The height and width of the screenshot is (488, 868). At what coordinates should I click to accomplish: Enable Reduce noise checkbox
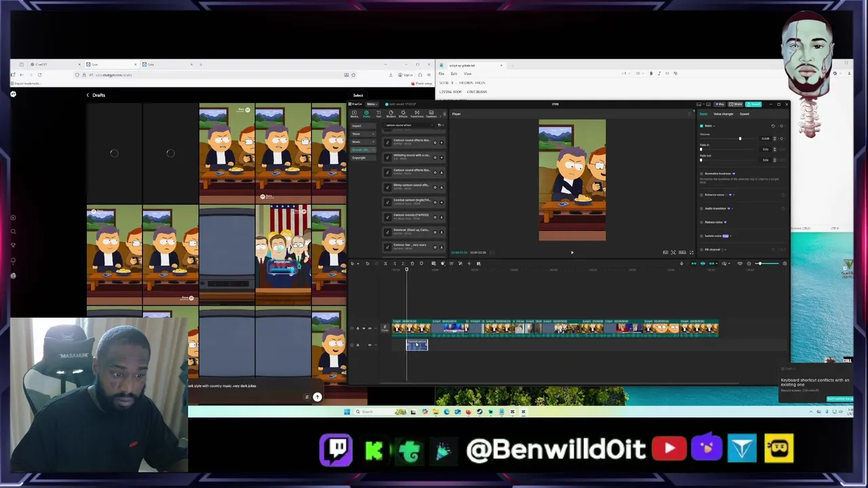[701, 222]
